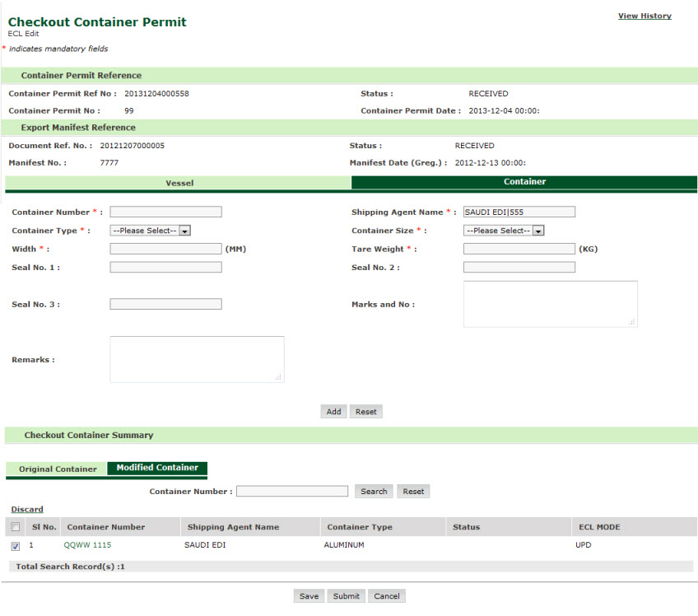This screenshot has width=698, height=616.
Task: Open the Original Container tab
Action: 58,469
